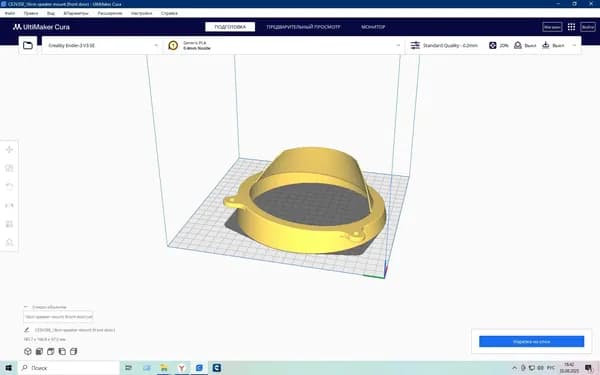This screenshot has height=375, width=600.
Task: Click the pencil rename icon beside job name
Action: [x=26, y=330]
